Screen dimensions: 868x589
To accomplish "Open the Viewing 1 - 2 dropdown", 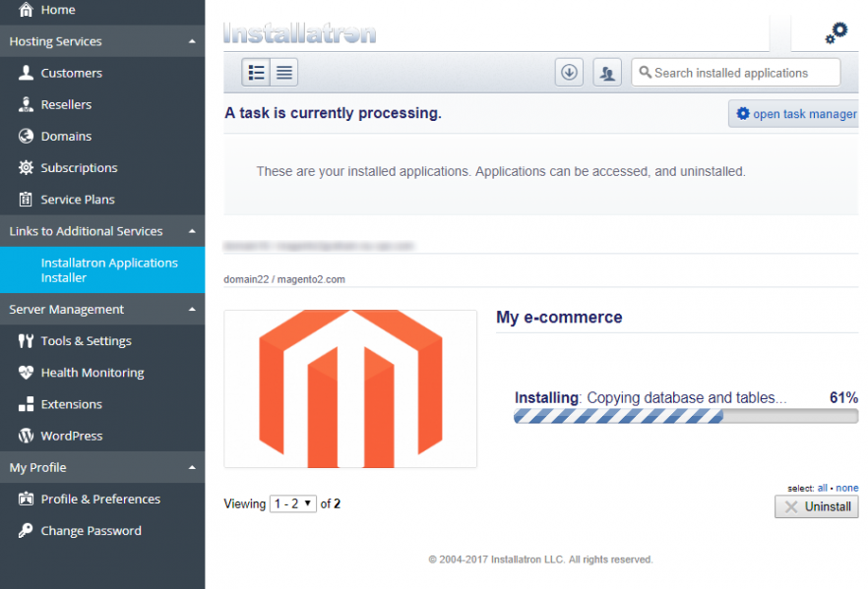I will pos(293,503).
